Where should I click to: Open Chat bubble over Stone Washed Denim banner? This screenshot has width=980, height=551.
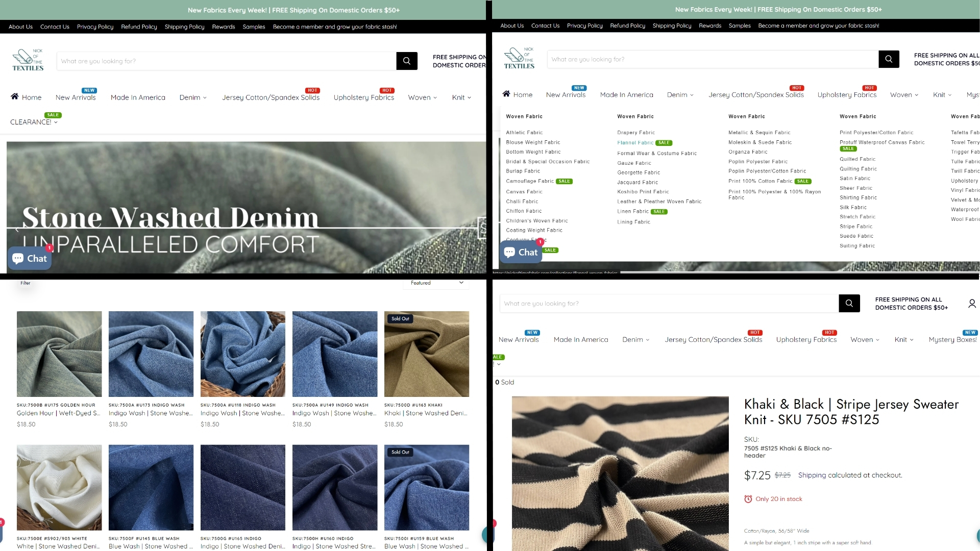(x=30, y=258)
